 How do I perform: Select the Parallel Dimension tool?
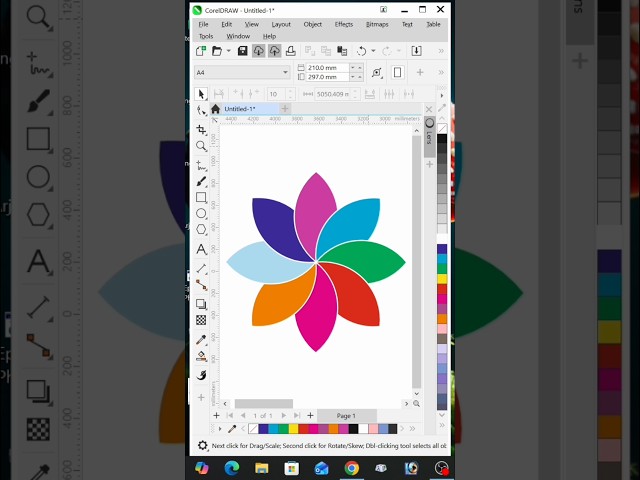[x=201, y=269]
